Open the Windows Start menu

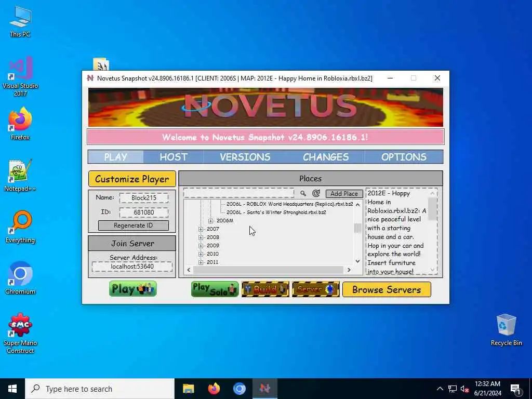pos(12,389)
